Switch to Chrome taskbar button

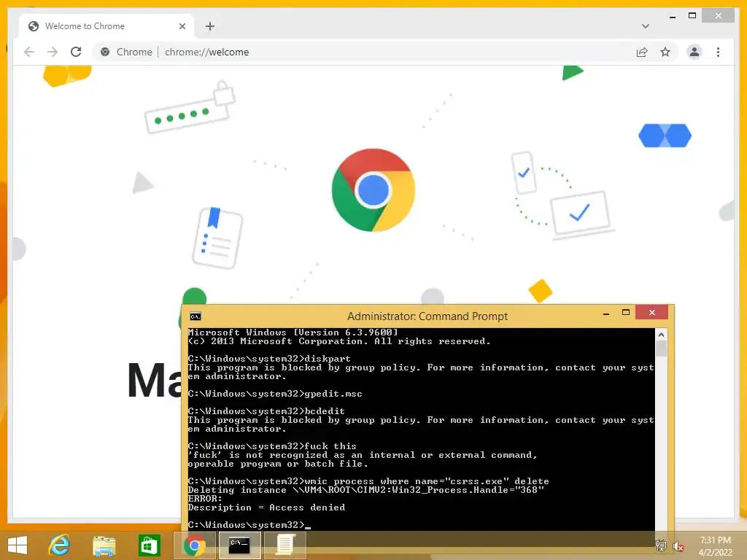click(194, 545)
